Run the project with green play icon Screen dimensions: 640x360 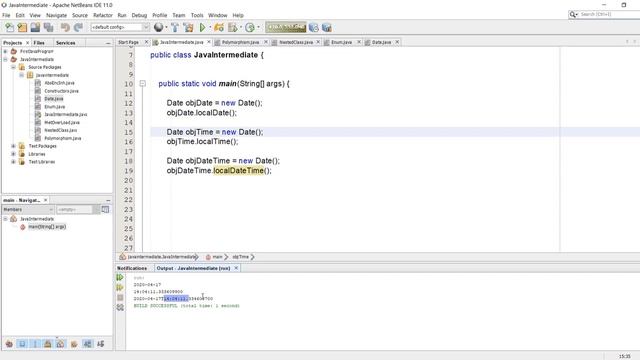202,27
